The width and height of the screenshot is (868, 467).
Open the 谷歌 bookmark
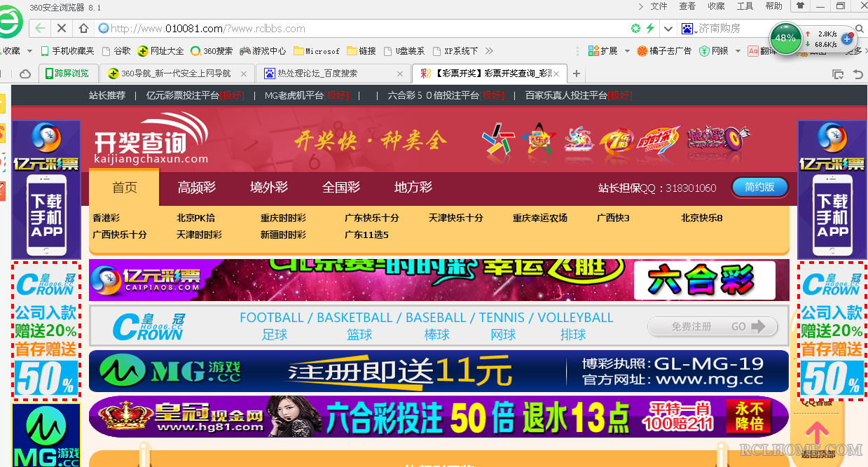pos(116,51)
